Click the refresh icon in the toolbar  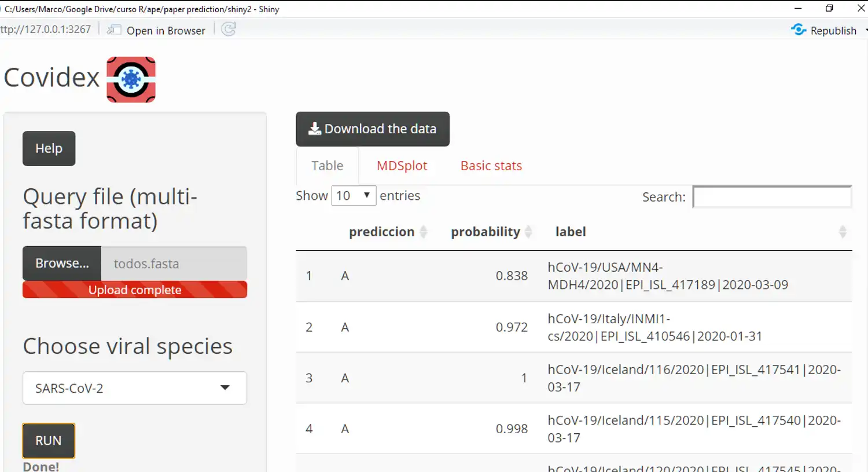pos(229,30)
